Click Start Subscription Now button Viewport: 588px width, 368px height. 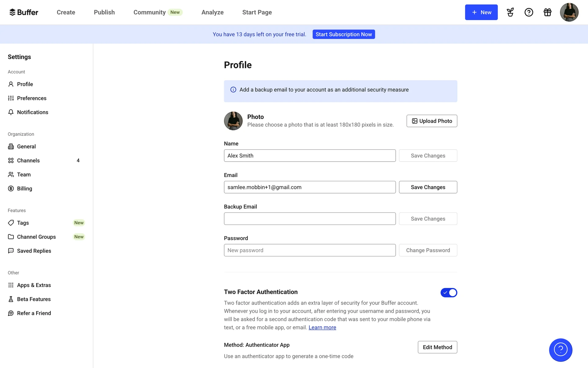[344, 34]
